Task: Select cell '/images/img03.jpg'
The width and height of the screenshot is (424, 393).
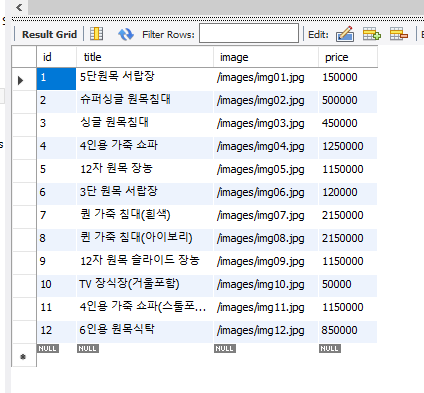Action: (266, 124)
